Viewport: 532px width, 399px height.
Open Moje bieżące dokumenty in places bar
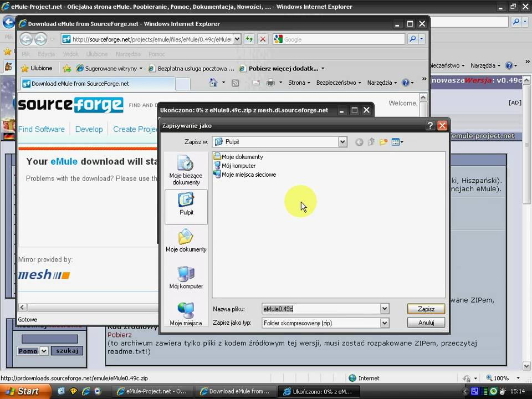point(186,170)
